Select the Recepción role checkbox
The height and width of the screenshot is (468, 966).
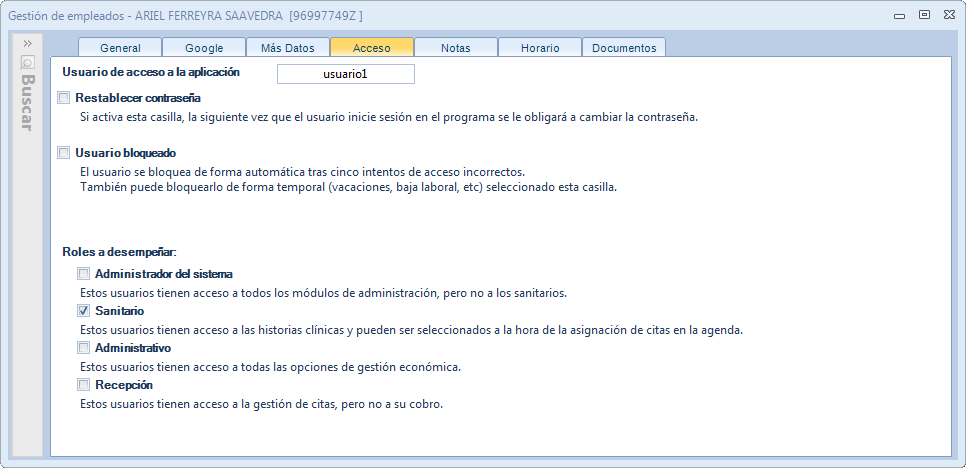point(84,385)
